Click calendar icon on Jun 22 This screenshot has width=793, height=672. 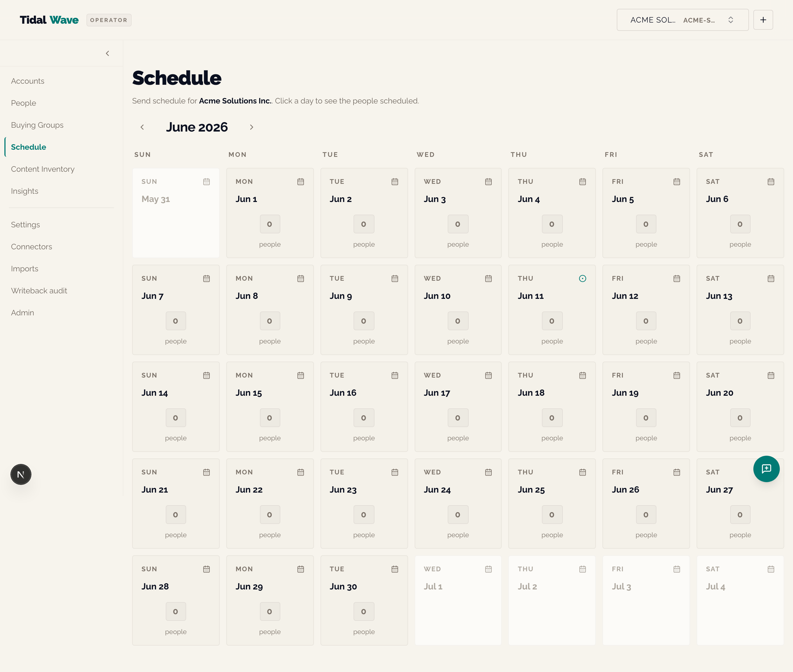(x=300, y=472)
